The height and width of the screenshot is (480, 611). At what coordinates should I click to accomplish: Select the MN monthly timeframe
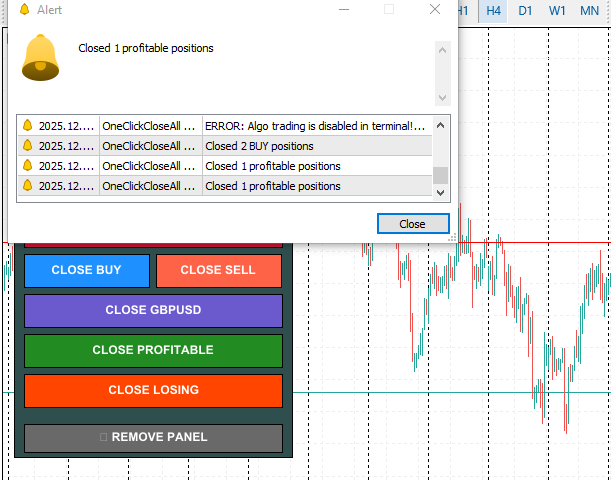[x=590, y=10]
